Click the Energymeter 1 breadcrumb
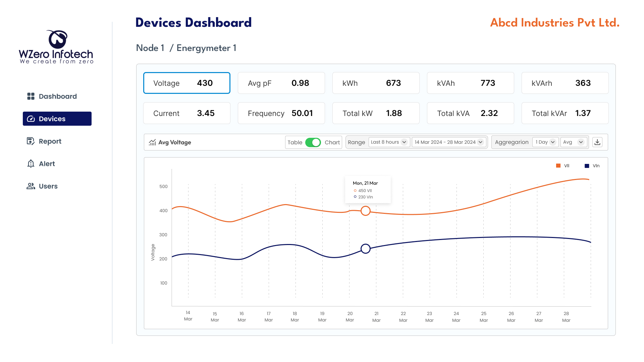The image size is (644, 362). 206,48
